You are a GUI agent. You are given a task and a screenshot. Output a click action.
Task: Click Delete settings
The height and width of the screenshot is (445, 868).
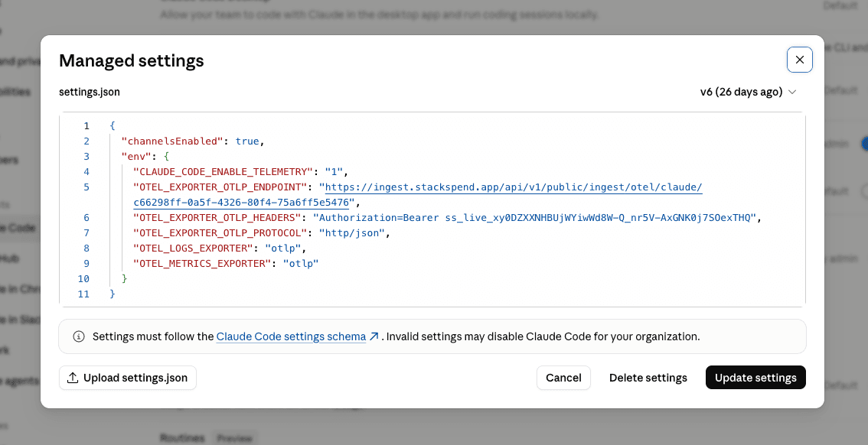[648, 378]
